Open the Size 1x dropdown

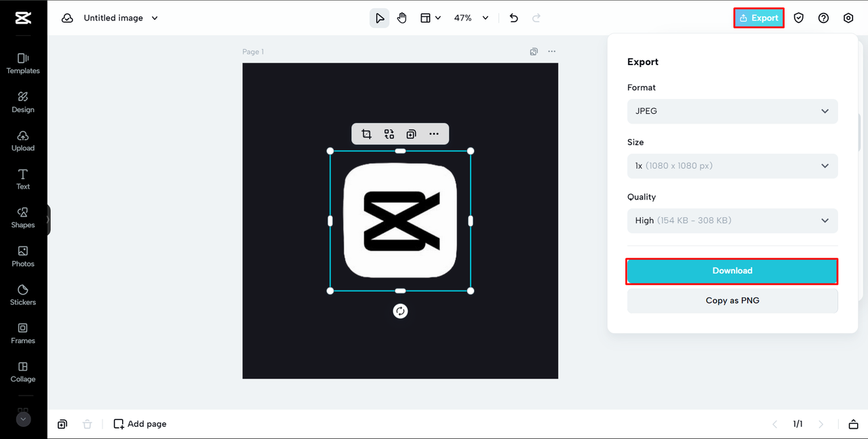[732, 166]
